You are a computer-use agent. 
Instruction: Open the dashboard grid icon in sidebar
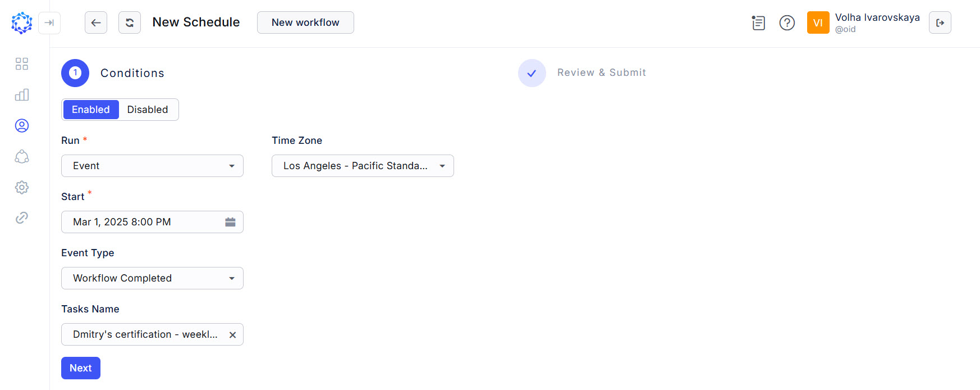[22, 64]
